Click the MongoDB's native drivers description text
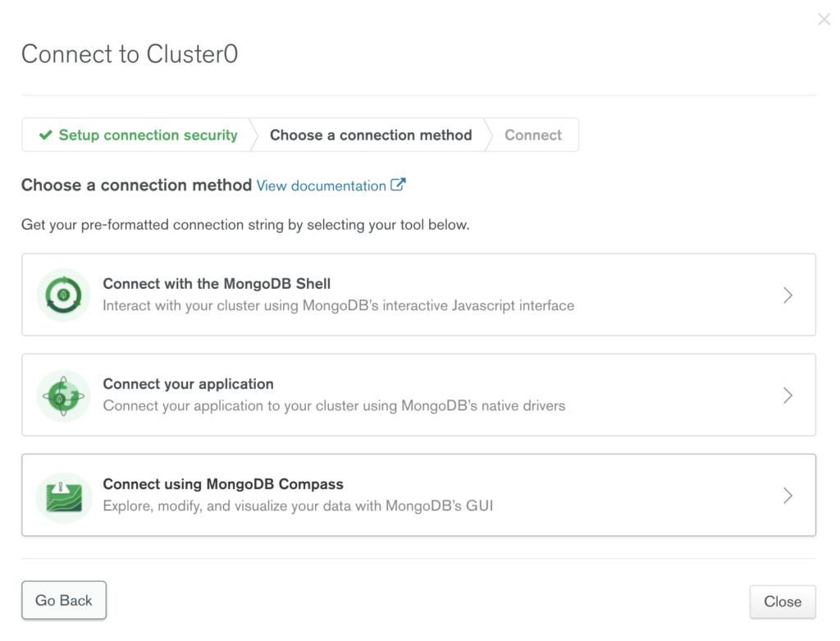This screenshot has width=840, height=641. 334,405
